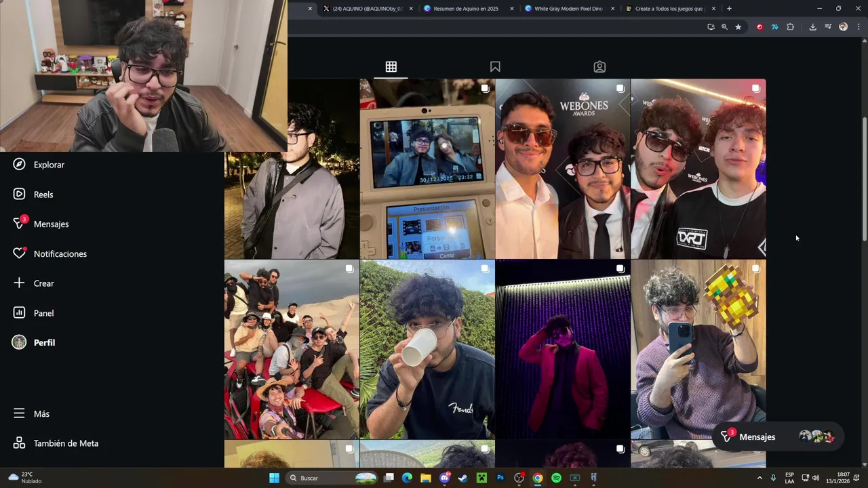This screenshot has height=488, width=868.
Task: Open the white cup drinking post
Action: (x=427, y=350)
